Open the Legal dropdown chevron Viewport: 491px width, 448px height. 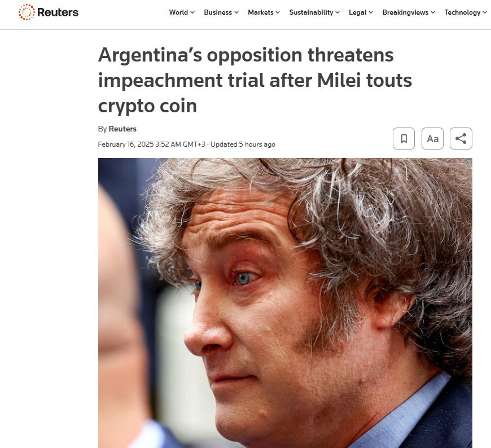[x=371, y=12]
